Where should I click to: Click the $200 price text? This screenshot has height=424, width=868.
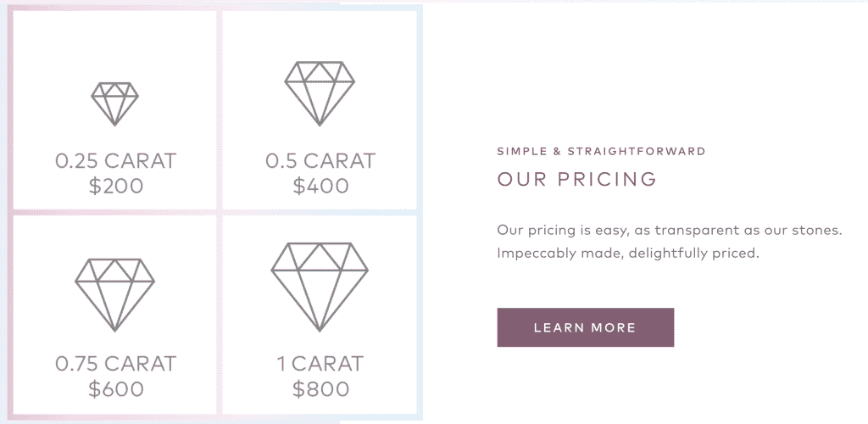[x=115, y=186]
